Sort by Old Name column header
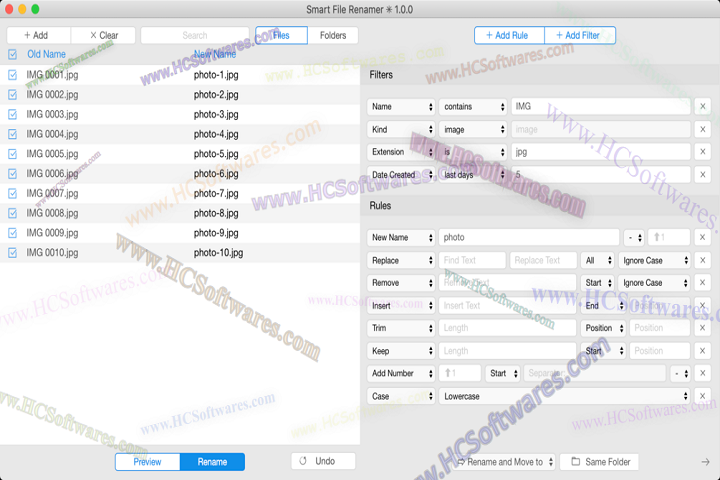Viewport: 720px width, 480px height. pyautogui.click(x=46, y=54)
